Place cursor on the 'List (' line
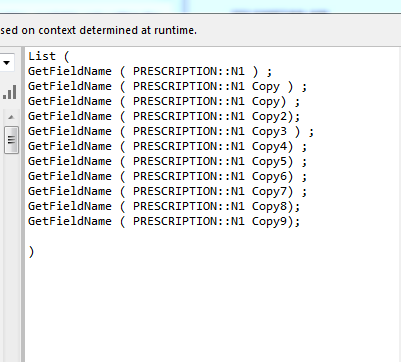This screenshot has width=401, height=362. [49, 56]
